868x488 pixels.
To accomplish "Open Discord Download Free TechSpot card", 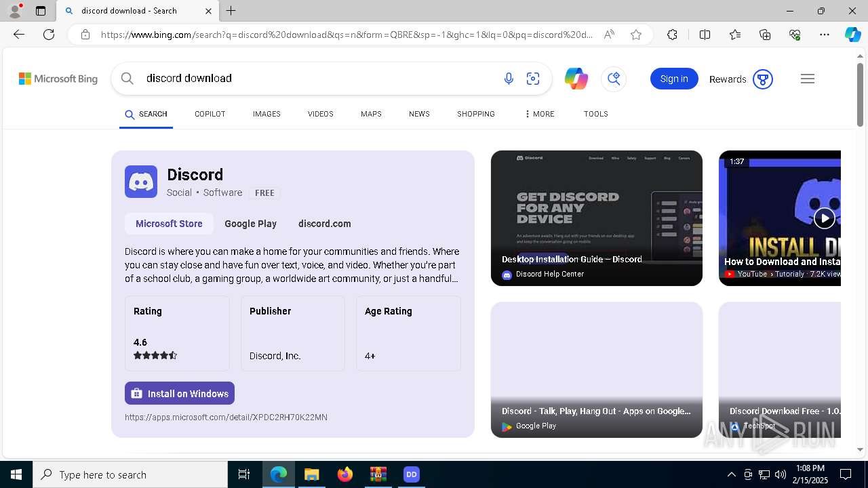I will click(x=780, y=370).
